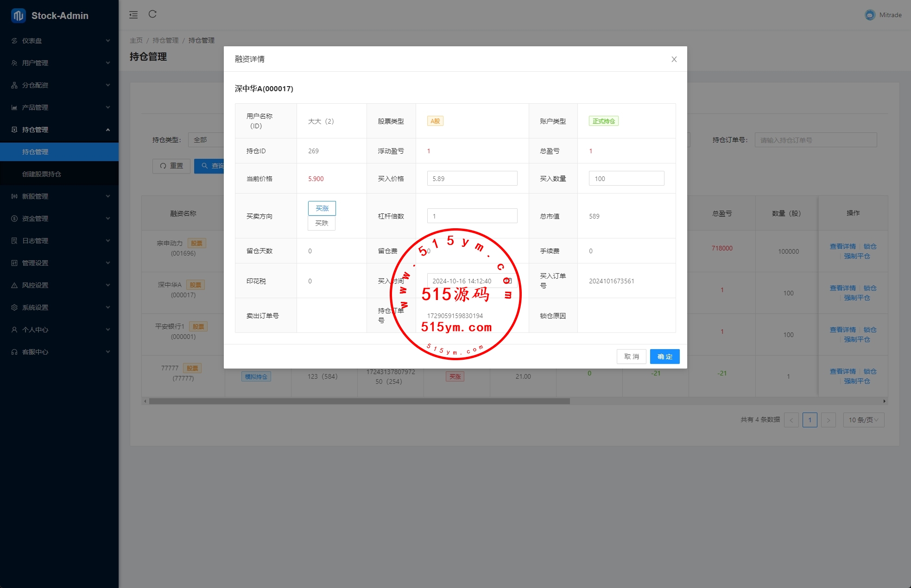This screenshot has height=588, width=911.
Task: Click the sidebar collapse icon in header
Action: (133, 15)
